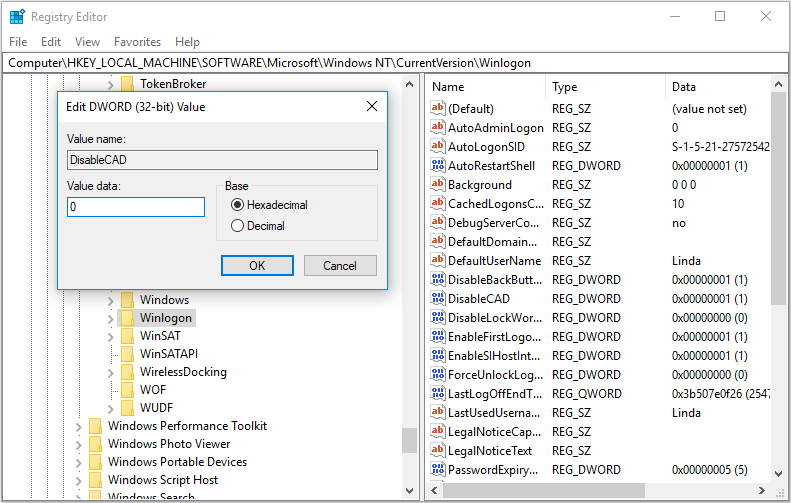Expand Windows Photo Viewer key

pos(78,445)
